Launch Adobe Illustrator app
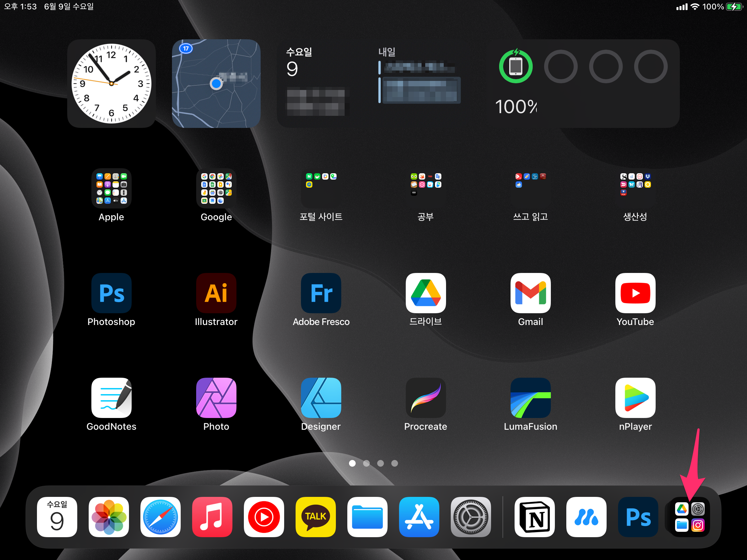Image resolution: width=747 pixels, height=560 pixels. point(216,293)
